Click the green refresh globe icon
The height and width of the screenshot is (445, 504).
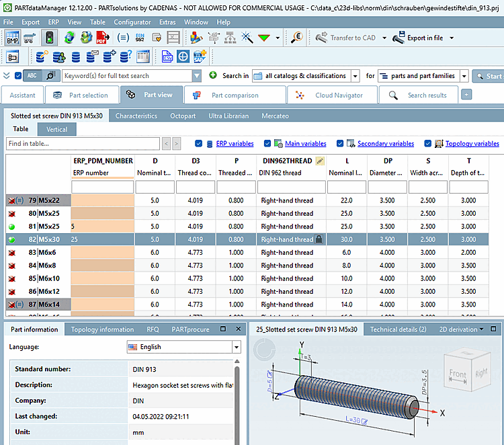click(69, 38)
